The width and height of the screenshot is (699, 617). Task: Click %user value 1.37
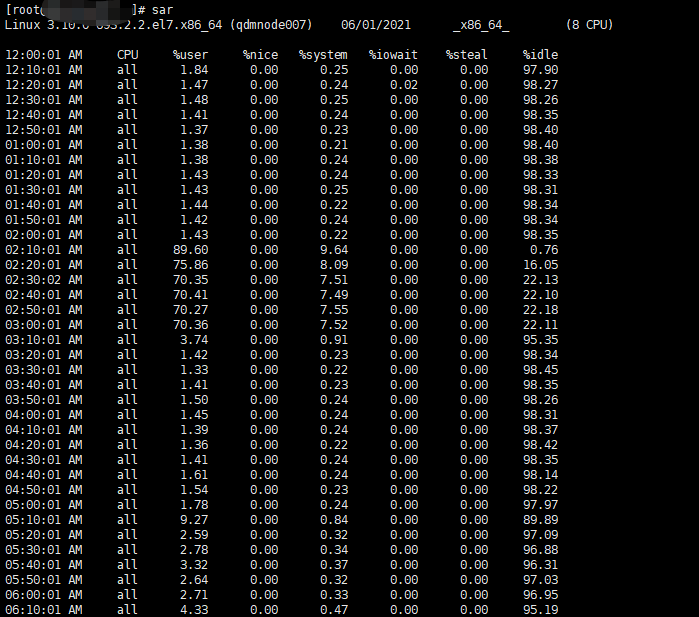194,130
